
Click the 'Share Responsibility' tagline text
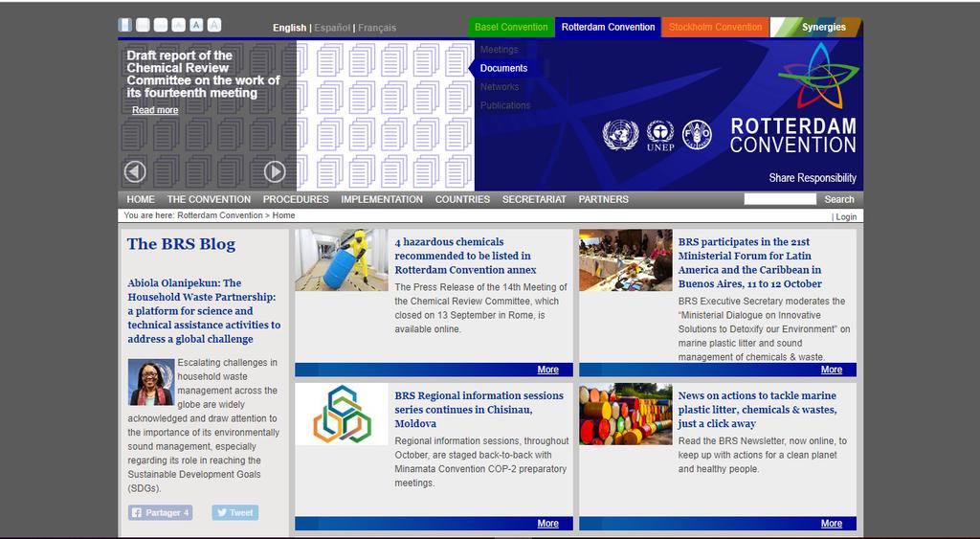[x=813, y=178]
